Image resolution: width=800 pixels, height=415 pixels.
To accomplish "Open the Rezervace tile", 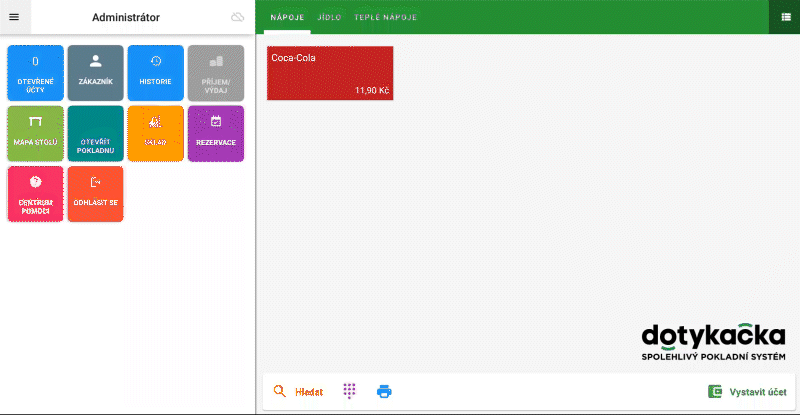I will [x=215, y=133].
